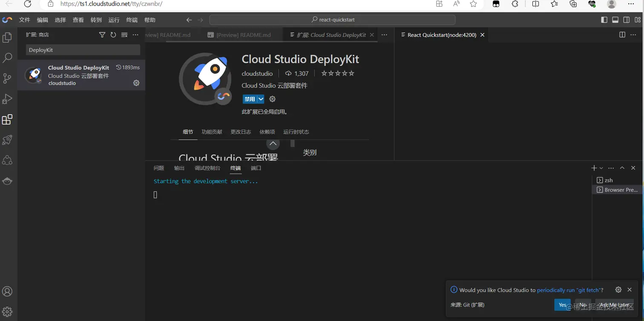
Task: Open Source Control view in activity bar
Action: (x=7, y=78)
